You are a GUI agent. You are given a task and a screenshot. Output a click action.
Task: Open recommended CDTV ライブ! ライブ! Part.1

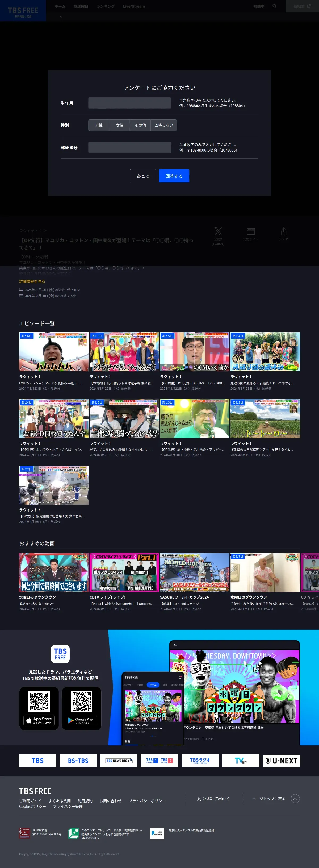[x=124, y=572]
